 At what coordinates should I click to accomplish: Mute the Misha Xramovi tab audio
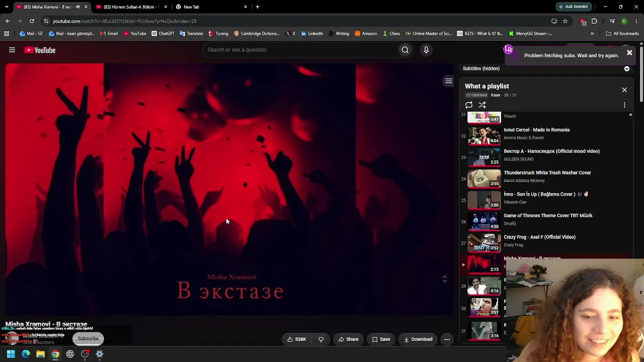point(77,7)
